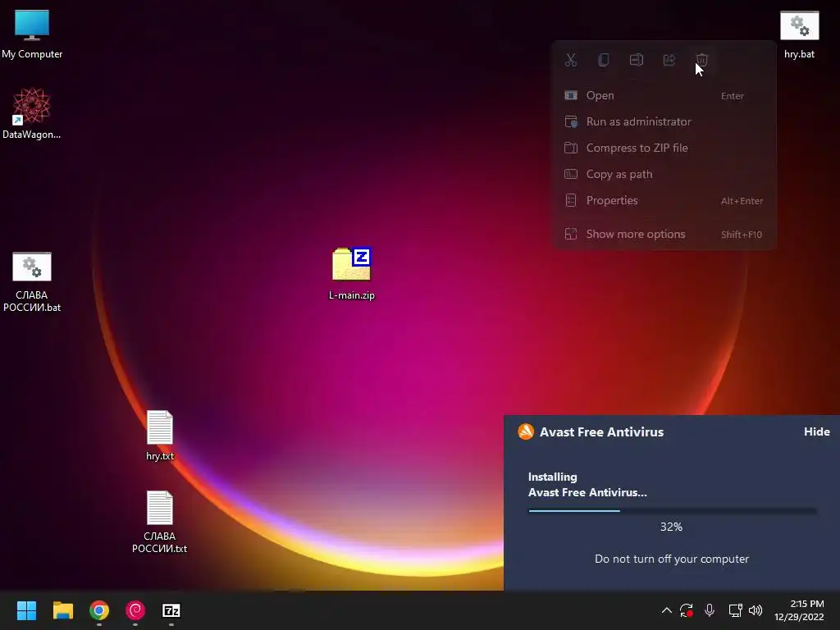Click the 32% installation percentage text
This screenshot has width=840, height=630.
(x=671, y=527)
